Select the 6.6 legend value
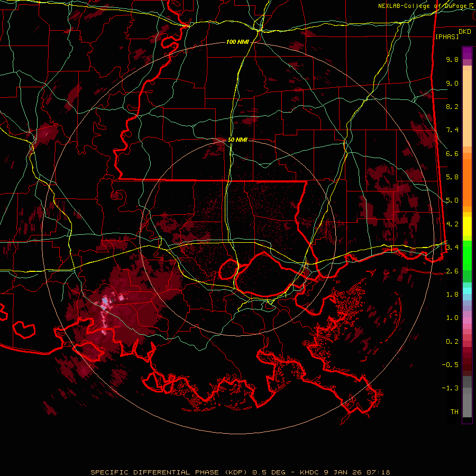Screen dimensions: 476x476 point(452,153)
